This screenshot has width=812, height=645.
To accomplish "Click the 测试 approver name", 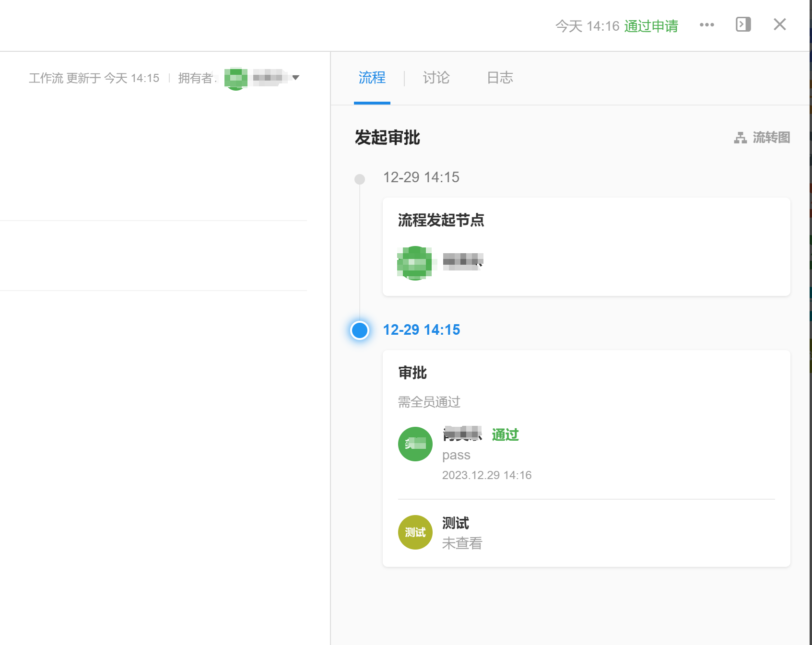I will coord(455,523).
